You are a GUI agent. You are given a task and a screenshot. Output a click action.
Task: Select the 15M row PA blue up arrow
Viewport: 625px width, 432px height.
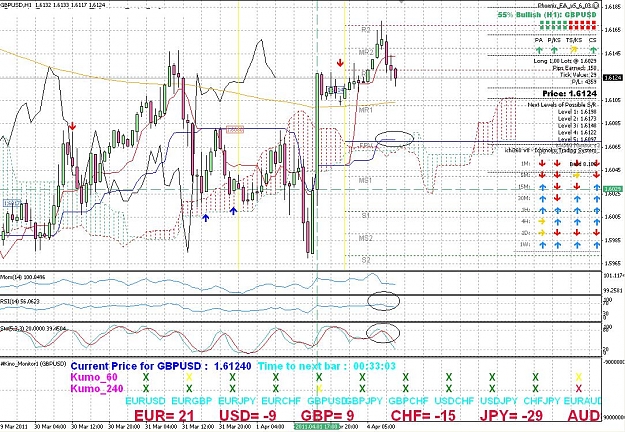coord(542,187)
